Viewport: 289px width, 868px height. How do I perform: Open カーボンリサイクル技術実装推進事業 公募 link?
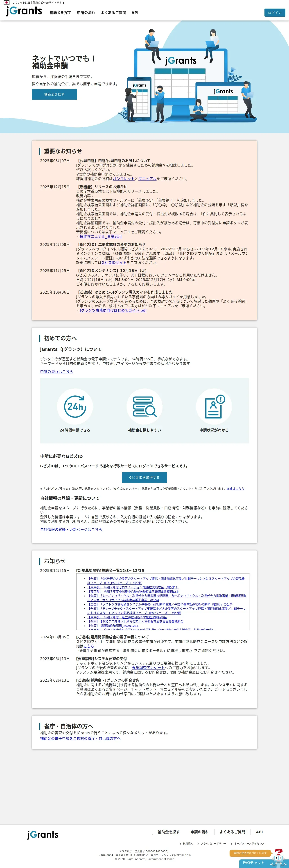click(x=167, y=598)
